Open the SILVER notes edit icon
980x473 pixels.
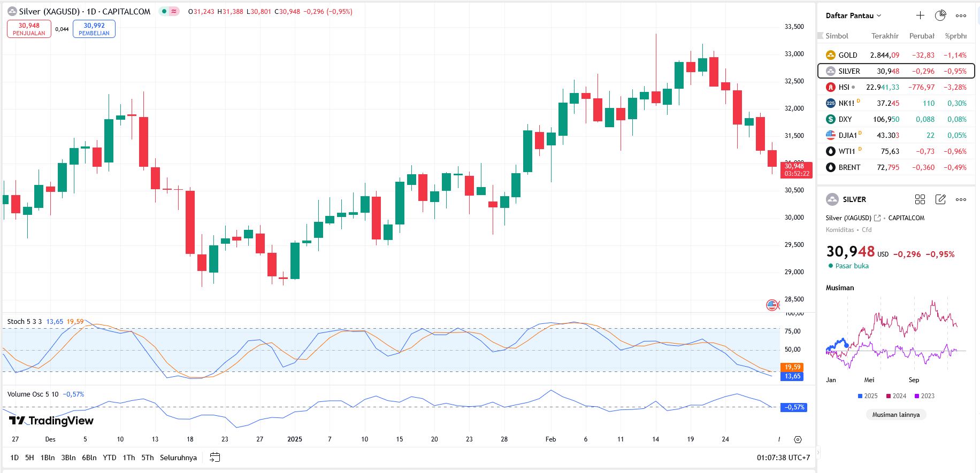pos(940,199)
